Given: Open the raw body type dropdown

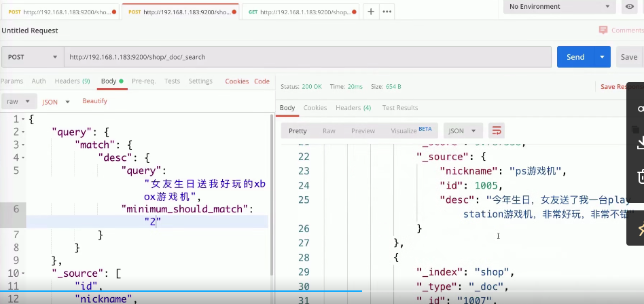Looking at the screenshot, I should point(19,101).
